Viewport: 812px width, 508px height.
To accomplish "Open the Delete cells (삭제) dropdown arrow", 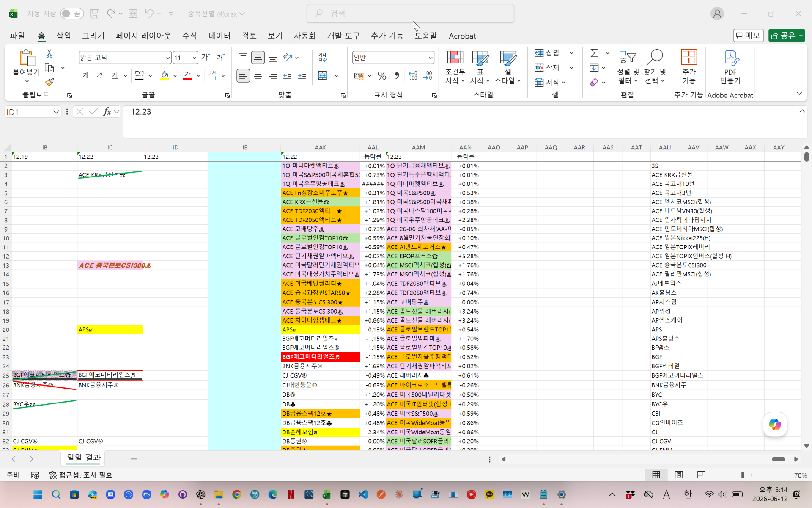I will click(571, 68).
